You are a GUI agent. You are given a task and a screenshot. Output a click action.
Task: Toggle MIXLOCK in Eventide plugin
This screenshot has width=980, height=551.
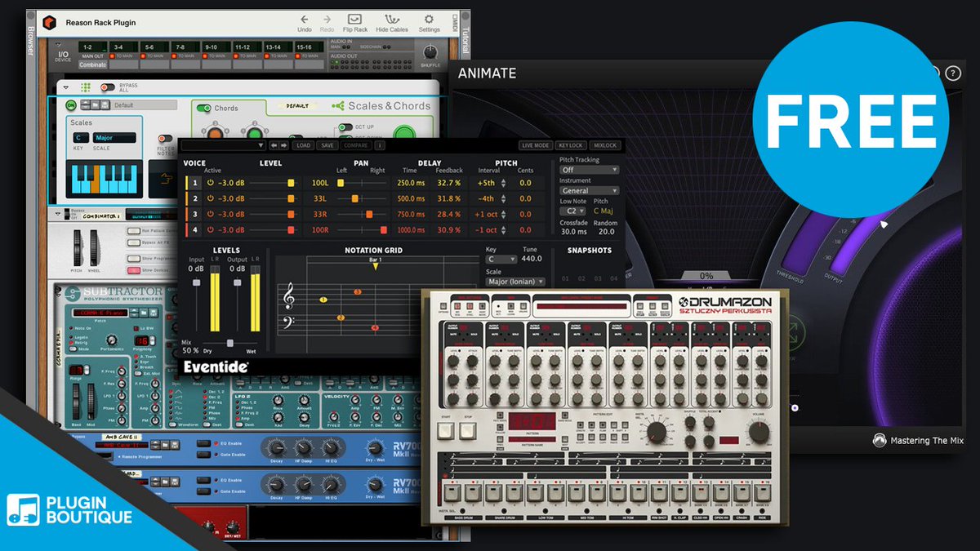click(x=605, y=145)
